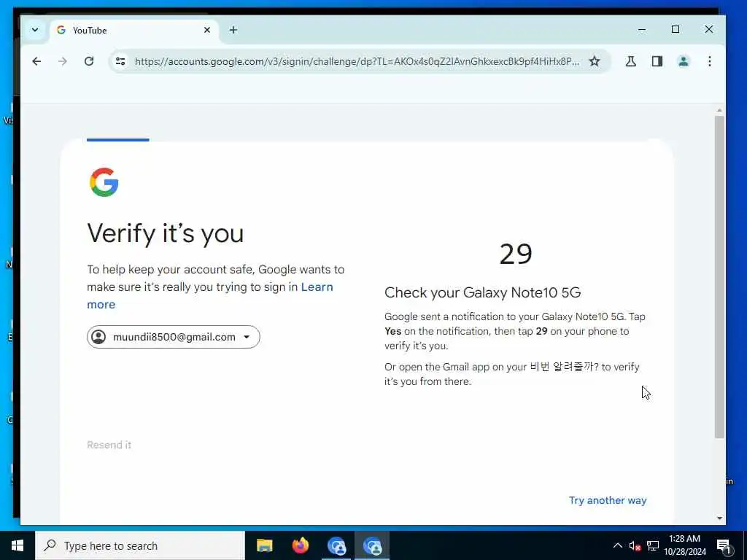Open File Explorer from the taskbar
This screenshot has height=560, width=747.
(x=264, y=545)
